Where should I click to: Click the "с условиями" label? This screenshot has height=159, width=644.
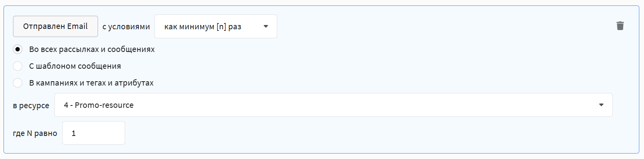pos(126,27)
